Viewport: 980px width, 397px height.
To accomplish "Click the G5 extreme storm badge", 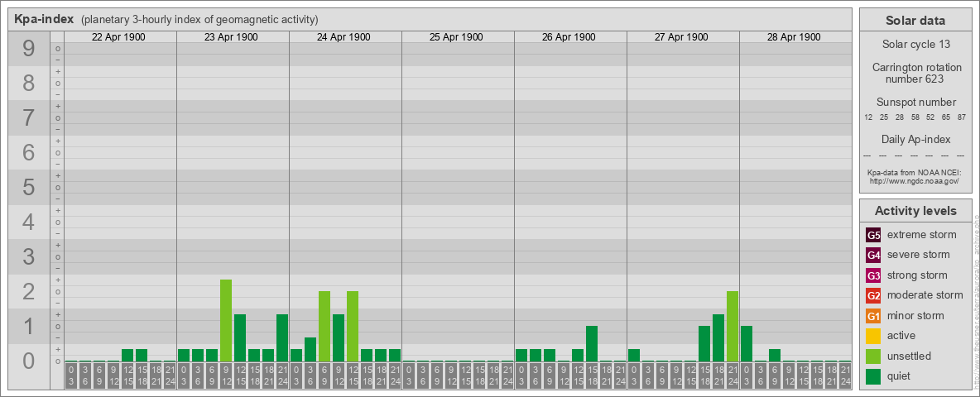I will click(x=873, y=235).
